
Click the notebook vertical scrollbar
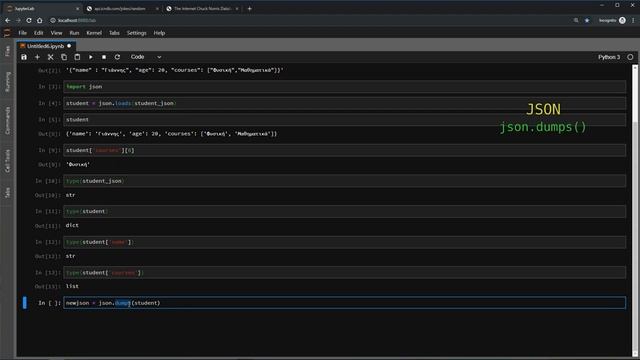[635, 210]
